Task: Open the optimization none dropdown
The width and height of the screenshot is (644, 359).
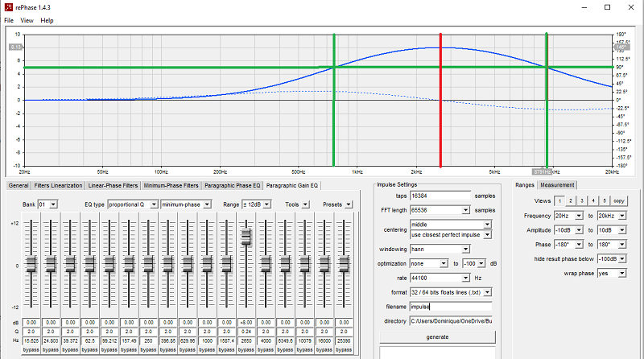Action: pos(444,263)
